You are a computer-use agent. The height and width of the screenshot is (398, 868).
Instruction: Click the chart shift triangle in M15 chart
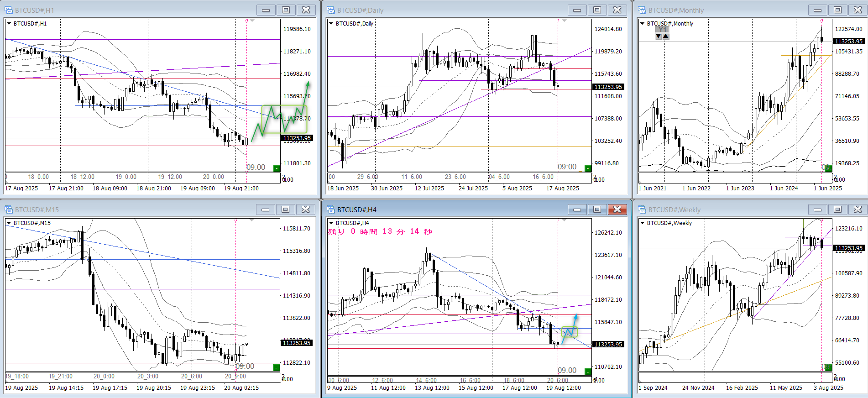pos(251,220)
